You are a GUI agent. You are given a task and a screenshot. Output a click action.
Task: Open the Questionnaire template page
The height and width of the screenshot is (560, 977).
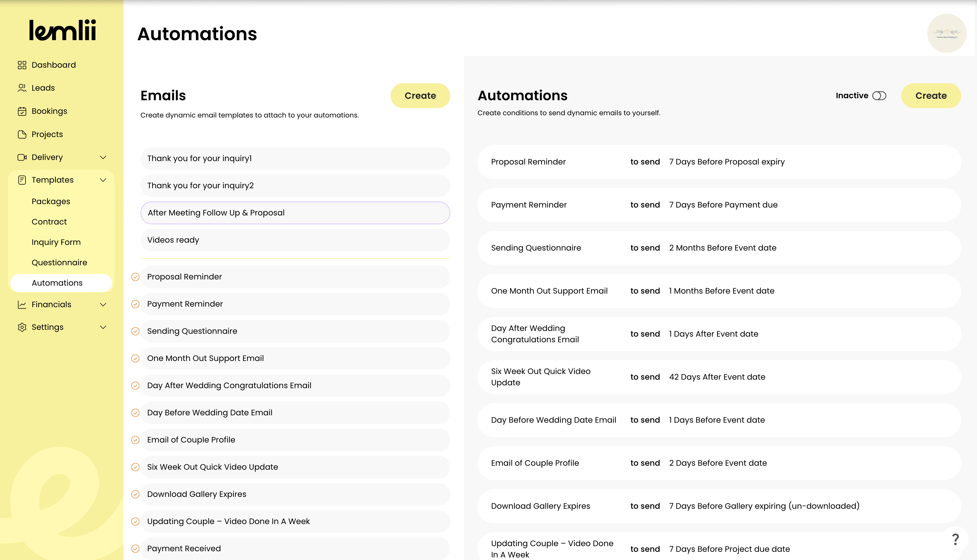point(60,263)
